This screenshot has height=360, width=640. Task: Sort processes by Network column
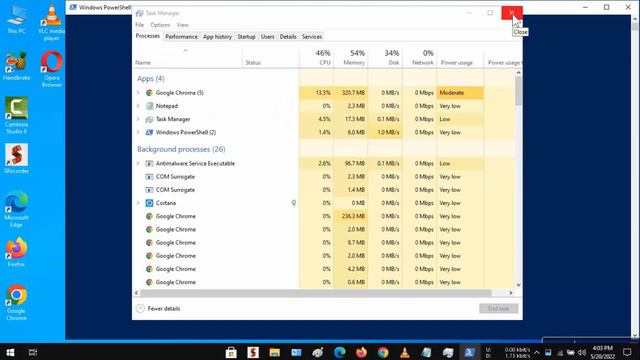point(419,57)
